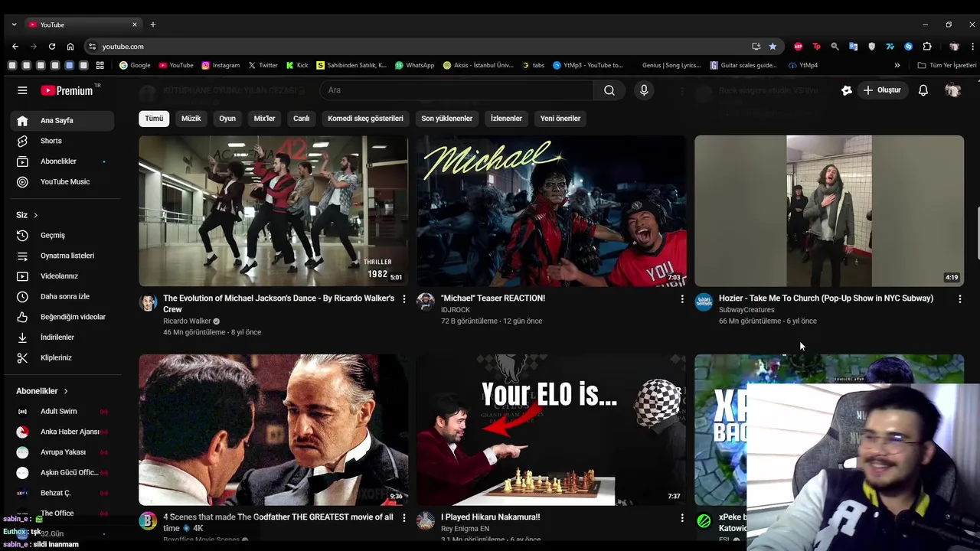Select Son yüklenenler chip
This screenshot has width=980, height=551.
coord(446,119)
